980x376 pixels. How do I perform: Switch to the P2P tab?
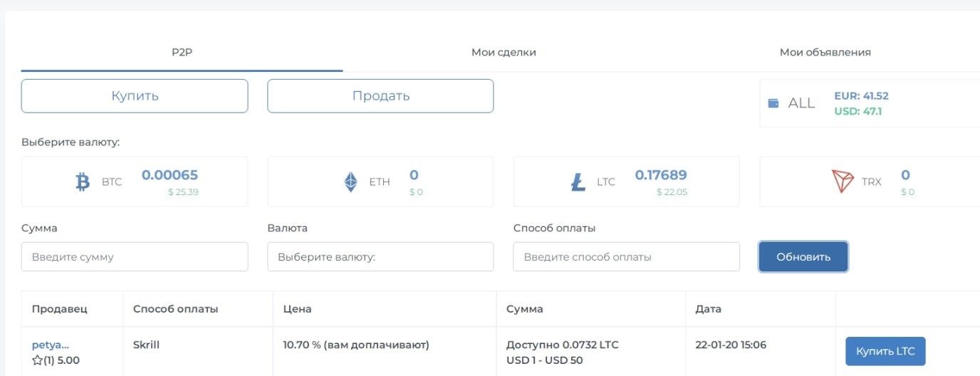(x=182, y=52)
